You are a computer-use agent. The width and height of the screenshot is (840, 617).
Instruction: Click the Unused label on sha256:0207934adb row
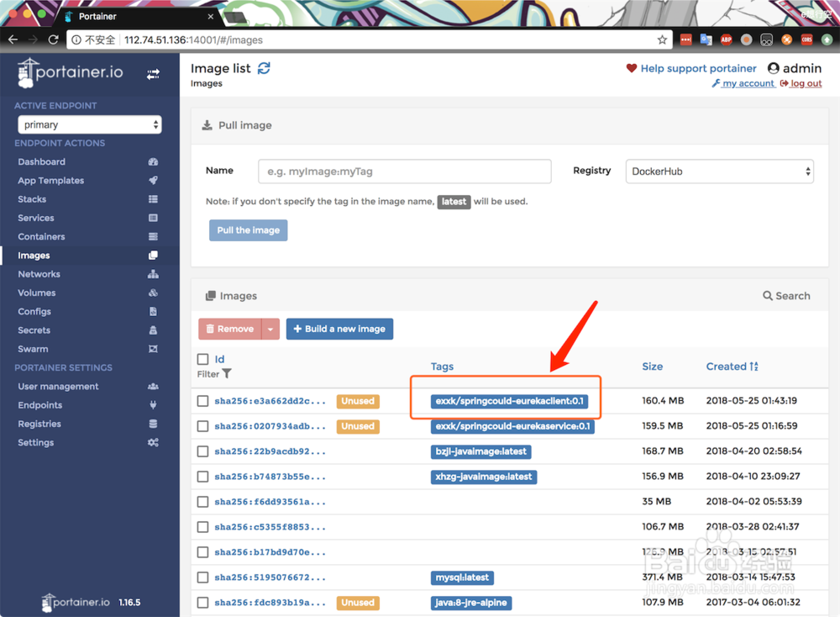click(358, 426)
